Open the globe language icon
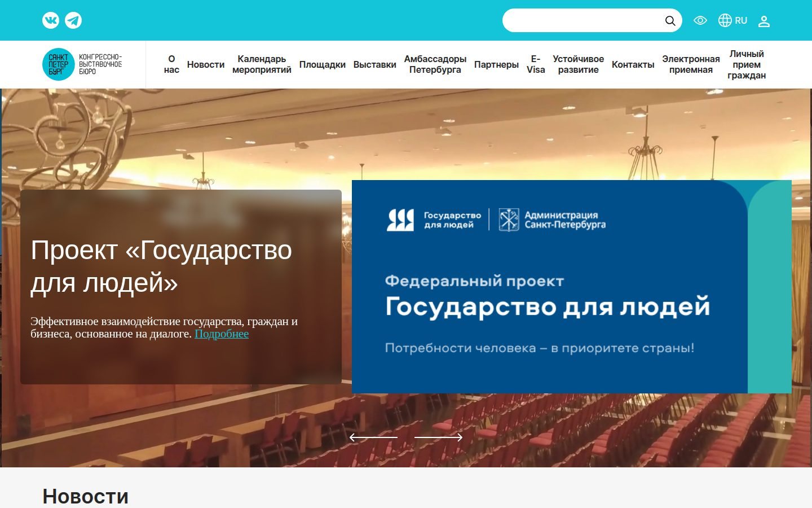This screenshot has height=508, width=812. (x=725, y=20)
